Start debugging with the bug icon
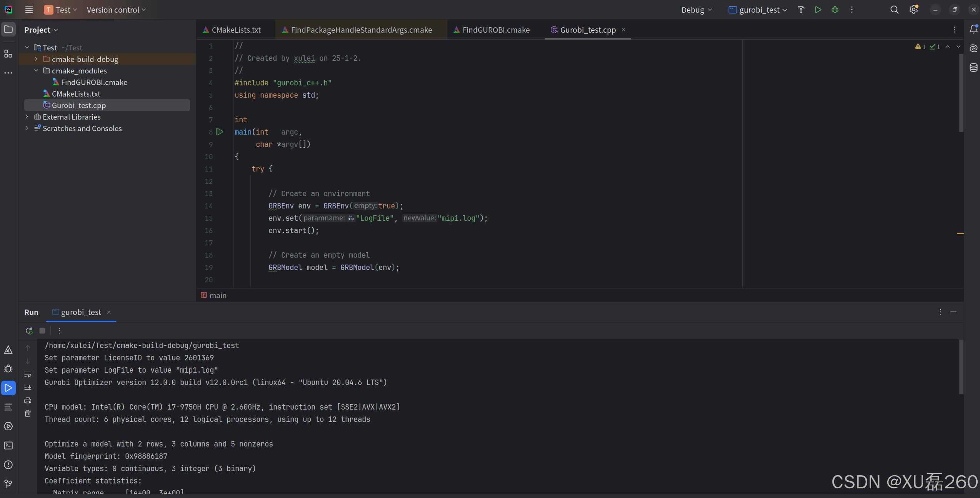980x498 pixels. coord(835,10)
